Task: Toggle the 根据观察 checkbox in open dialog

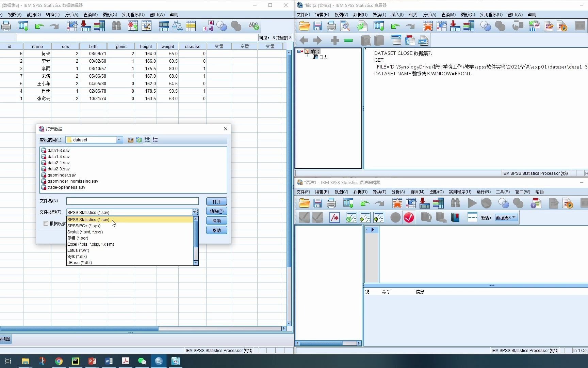Action: click(x=46, y=224)
